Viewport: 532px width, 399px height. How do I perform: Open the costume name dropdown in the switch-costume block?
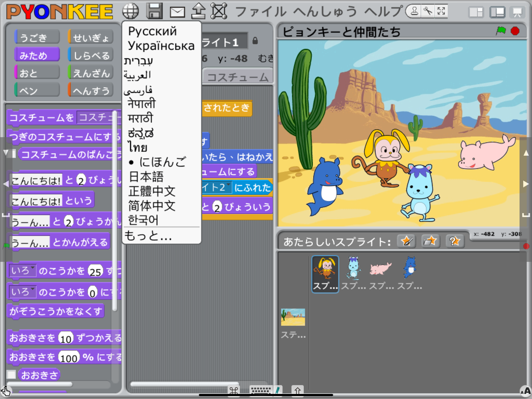tap(96, 117)
